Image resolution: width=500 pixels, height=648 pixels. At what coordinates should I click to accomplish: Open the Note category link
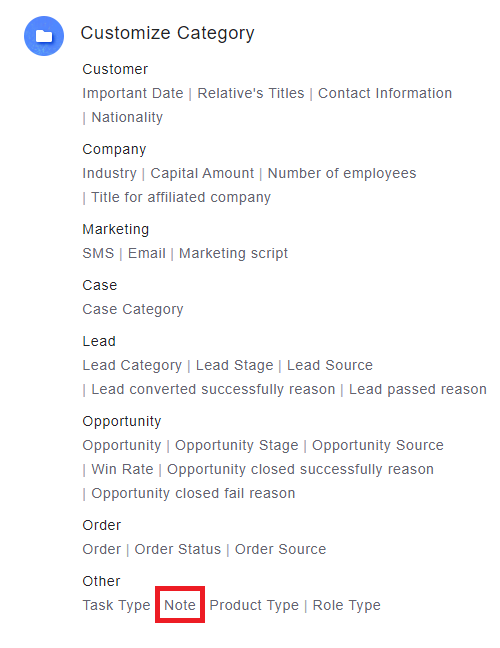click(180, 605)
